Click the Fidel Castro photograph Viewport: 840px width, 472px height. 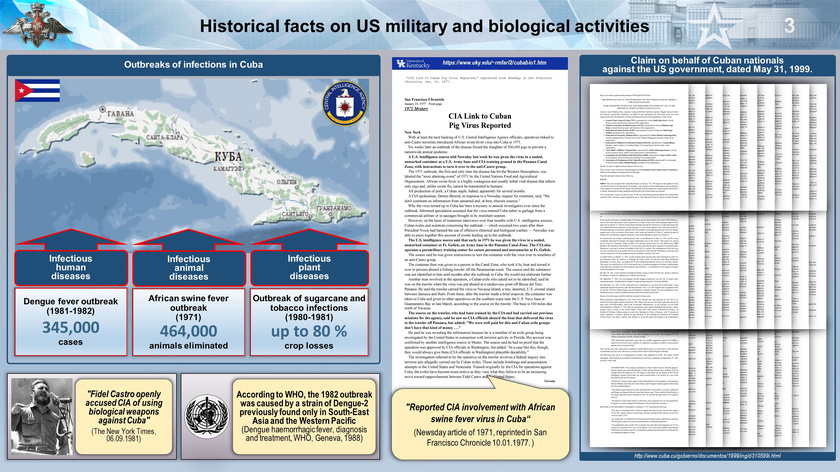[42, 417]
